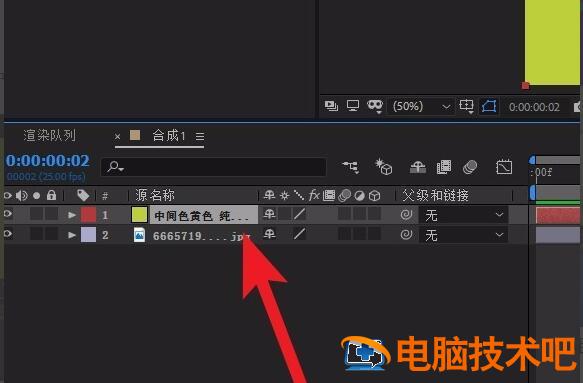Toggle shy switch on layer 2
This screenshot has height=383, width=583.
pyautogui.click(x=269, y=234)
